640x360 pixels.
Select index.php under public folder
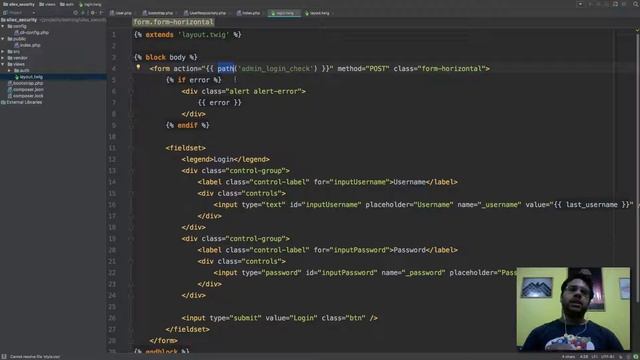(30, 45)
